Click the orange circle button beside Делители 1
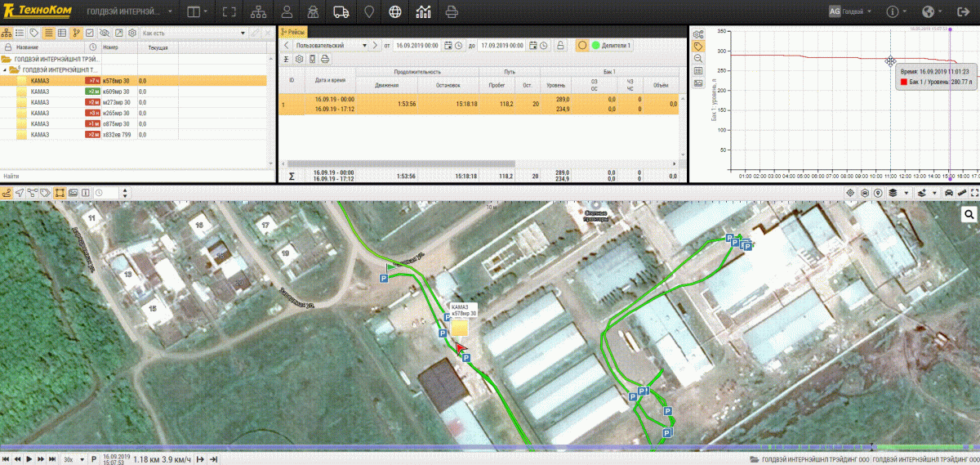The width and height of the screenshot is (980, 465). [x=582, y=46]
